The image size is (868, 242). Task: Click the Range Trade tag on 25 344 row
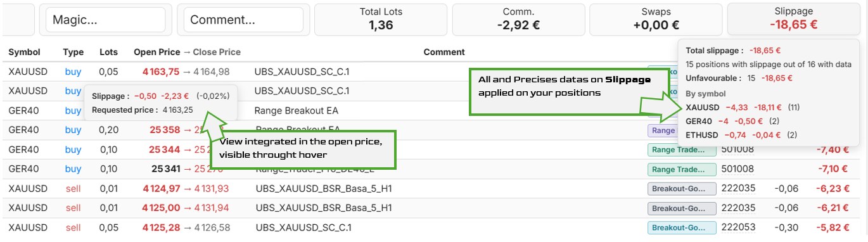[682, 150]
